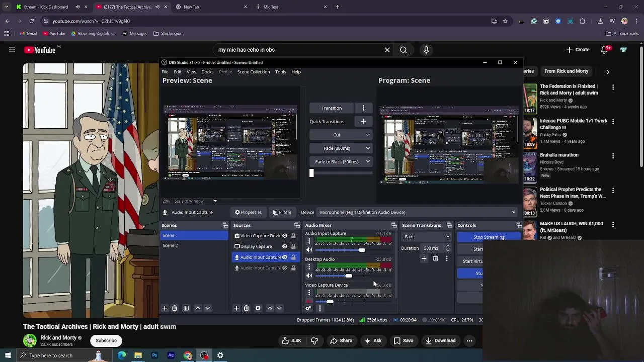Screen dimensions: 644x362
Task: Open the OBS Edit menu
Action: coord(178,72)
